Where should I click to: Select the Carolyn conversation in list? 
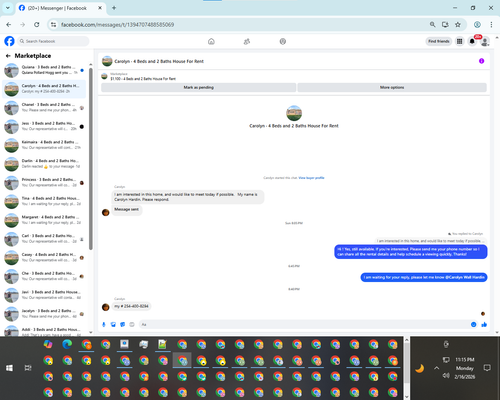pos(44,89)
